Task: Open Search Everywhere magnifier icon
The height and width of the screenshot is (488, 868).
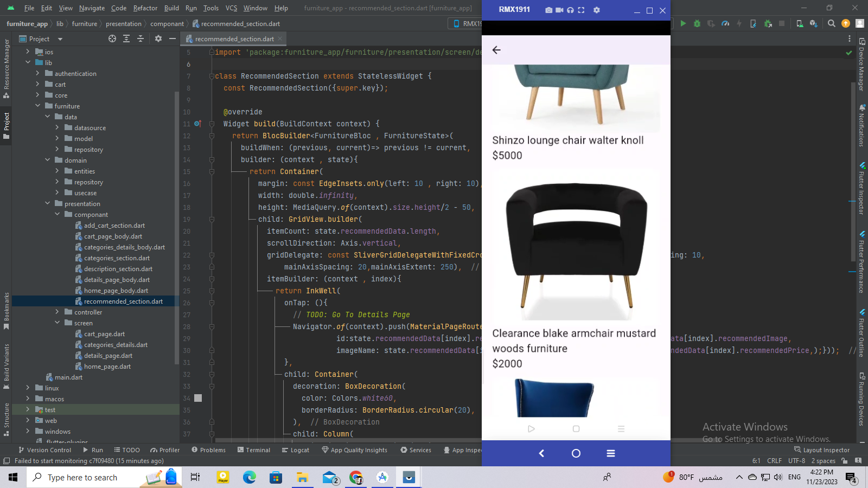Action: 831,23
